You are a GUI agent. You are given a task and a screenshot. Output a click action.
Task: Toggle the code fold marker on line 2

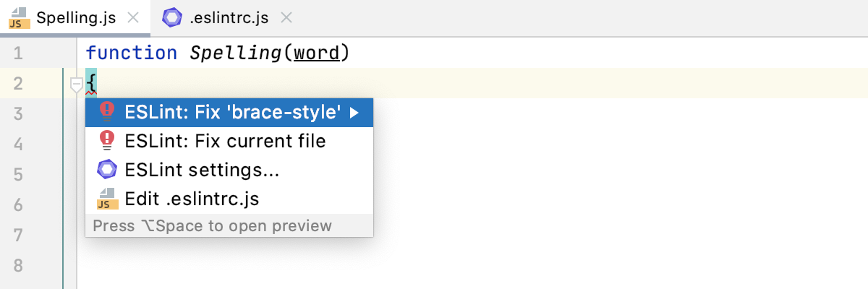(75, 86)
